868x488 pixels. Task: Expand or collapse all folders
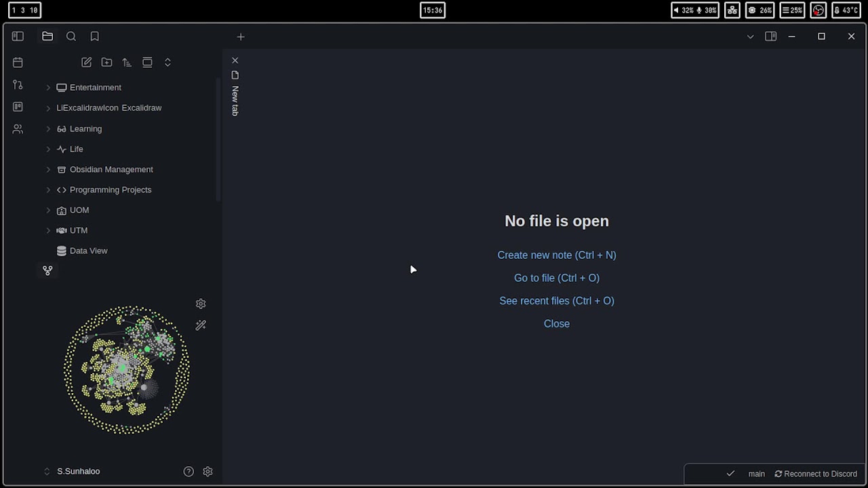coord(167,62)
